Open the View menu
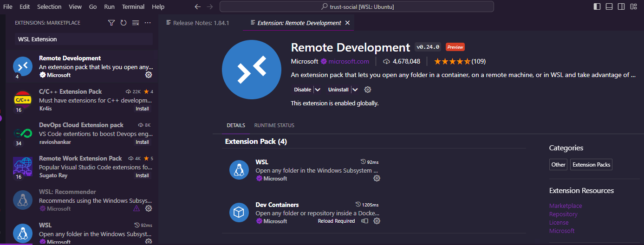 75,6
